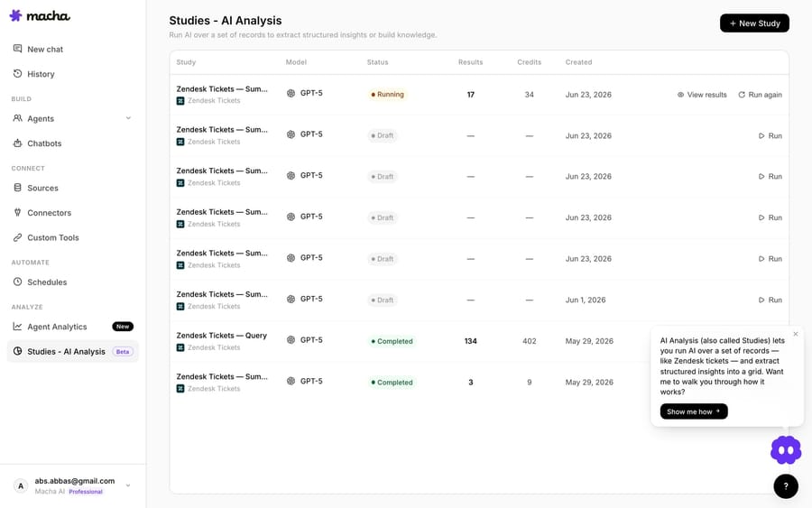
Task: Open Connectors page
Action: coord(72,213)
